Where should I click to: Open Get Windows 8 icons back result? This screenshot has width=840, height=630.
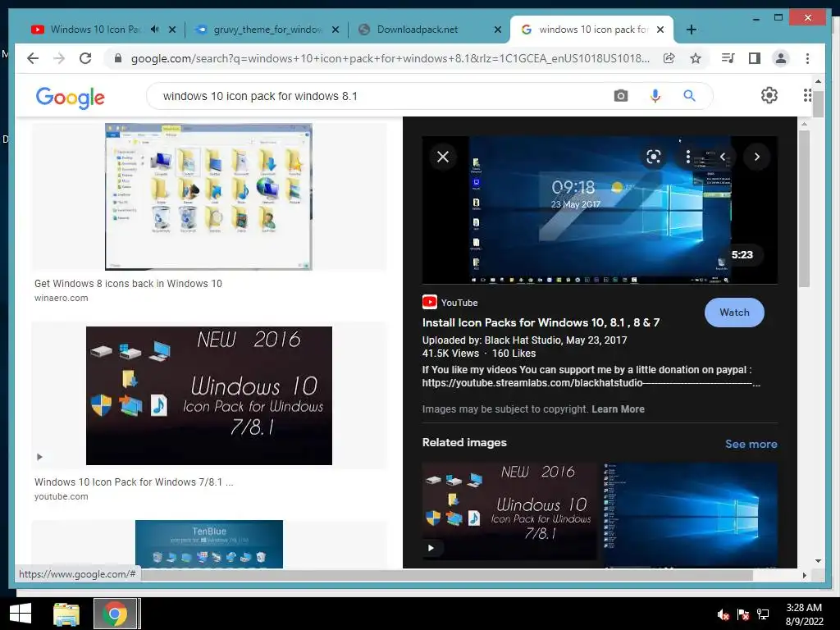pos(128,283)
